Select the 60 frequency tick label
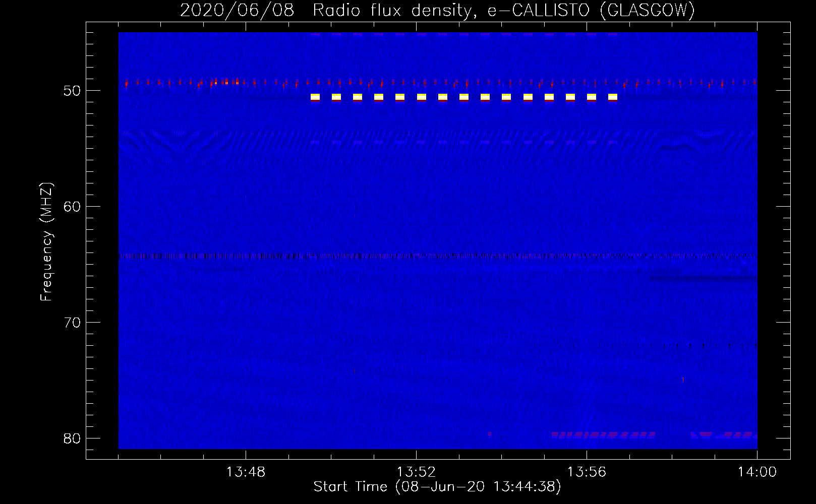Image resolution: width=816 pixels, height=504 pixels. 72,207
